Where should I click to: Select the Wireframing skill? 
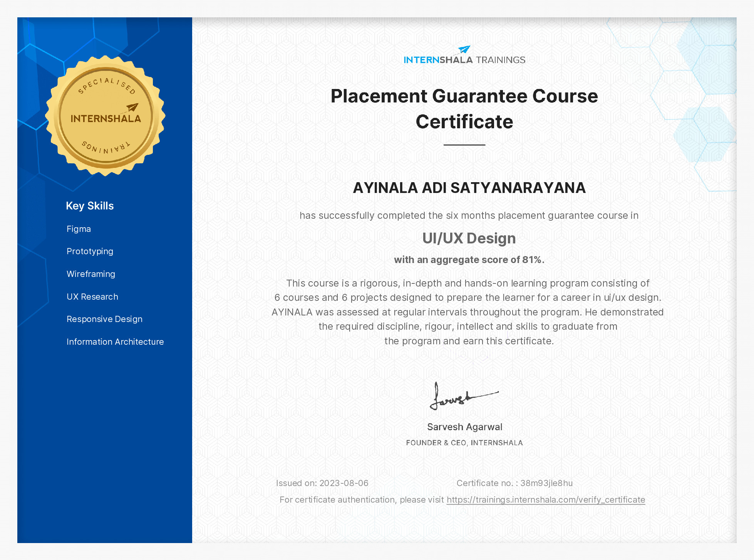[91, 274]
